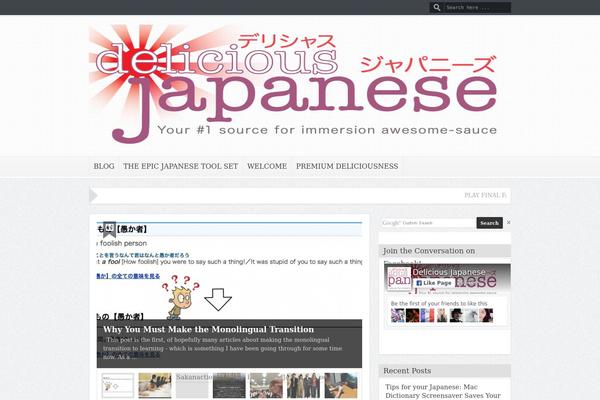The width and height of the screenshot is (600, 400).
Task: Clear the custom search with the X icon
Action: tap(508, 222)
